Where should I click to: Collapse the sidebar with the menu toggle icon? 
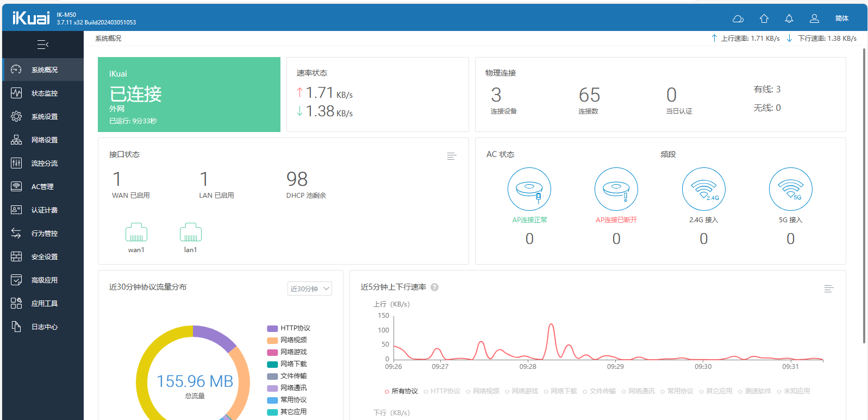[x=43, y=45]
